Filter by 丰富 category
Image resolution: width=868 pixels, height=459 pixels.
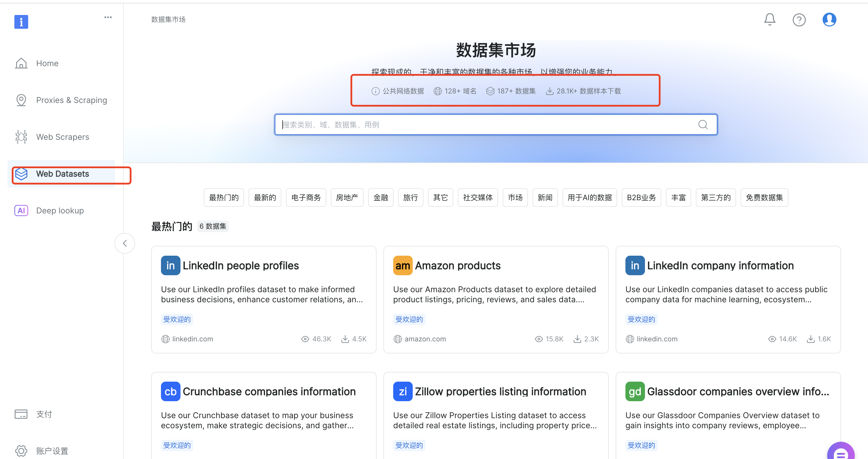[x=678, y=197]
